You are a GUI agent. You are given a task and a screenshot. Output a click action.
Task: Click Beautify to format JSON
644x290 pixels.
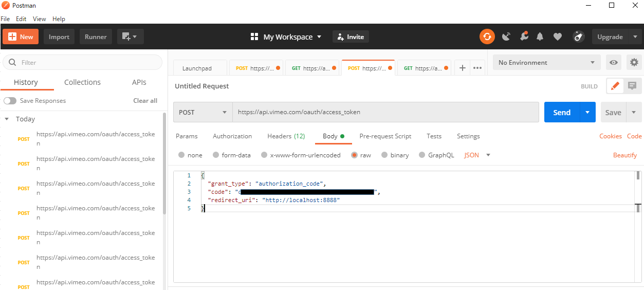[x=625, y=155]
